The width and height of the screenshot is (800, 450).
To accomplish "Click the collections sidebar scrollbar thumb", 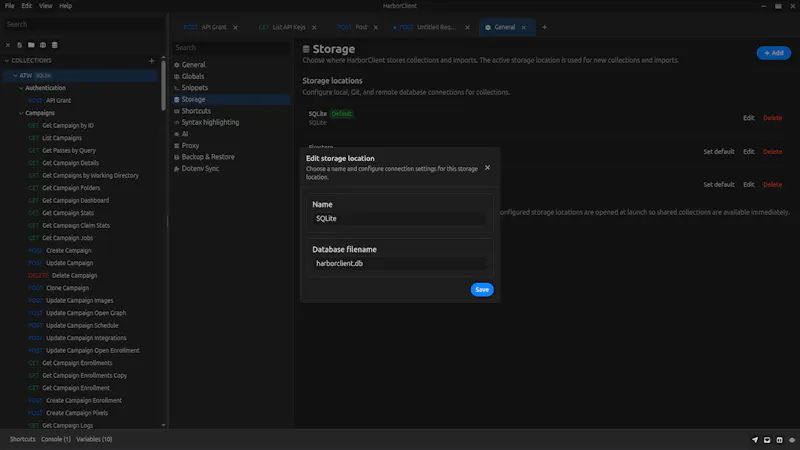I will [163, 86].
